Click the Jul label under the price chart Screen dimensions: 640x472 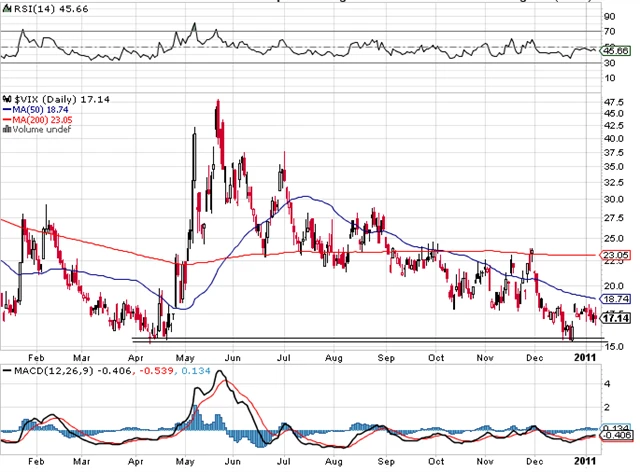coord(284,355)
